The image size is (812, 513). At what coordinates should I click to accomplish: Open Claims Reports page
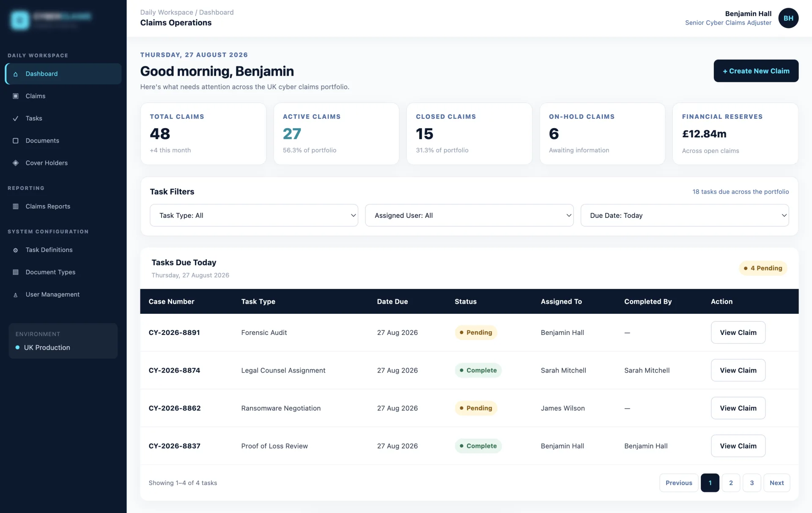coord(63,206)
